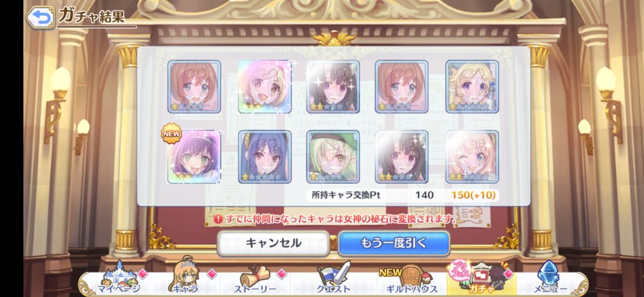This screenshot has width=644, height=297.
Task: Tap the blue-haired character card
Action: 265,156
